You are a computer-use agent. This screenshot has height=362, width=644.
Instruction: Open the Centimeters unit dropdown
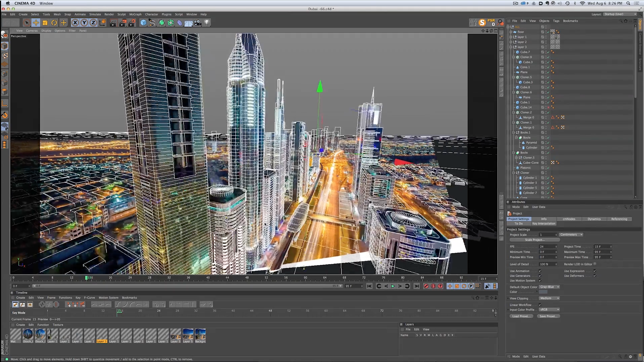pos(571,235)
